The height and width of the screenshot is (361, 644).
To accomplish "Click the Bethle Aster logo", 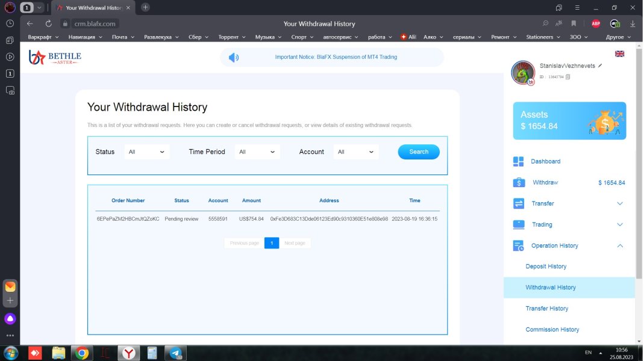I will tap(55, 57).
